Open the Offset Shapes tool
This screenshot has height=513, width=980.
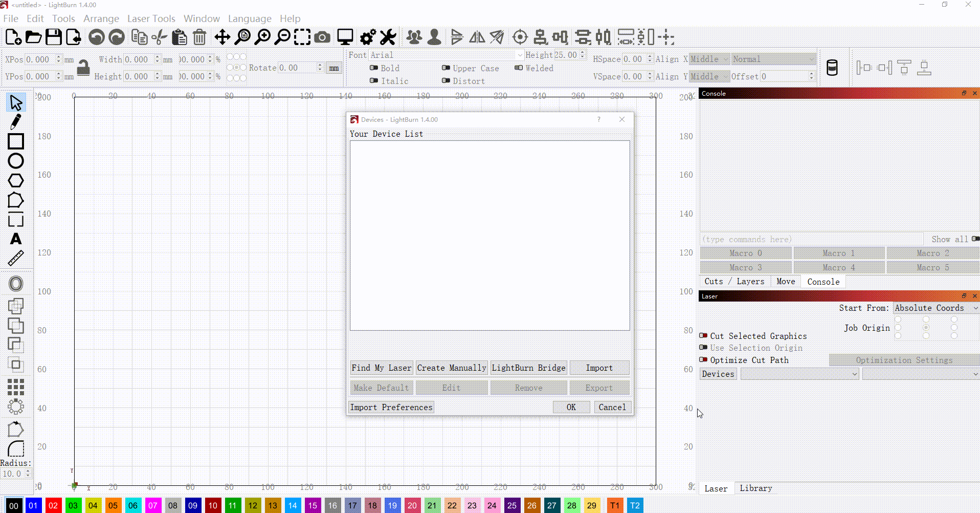tap(16, 284)
